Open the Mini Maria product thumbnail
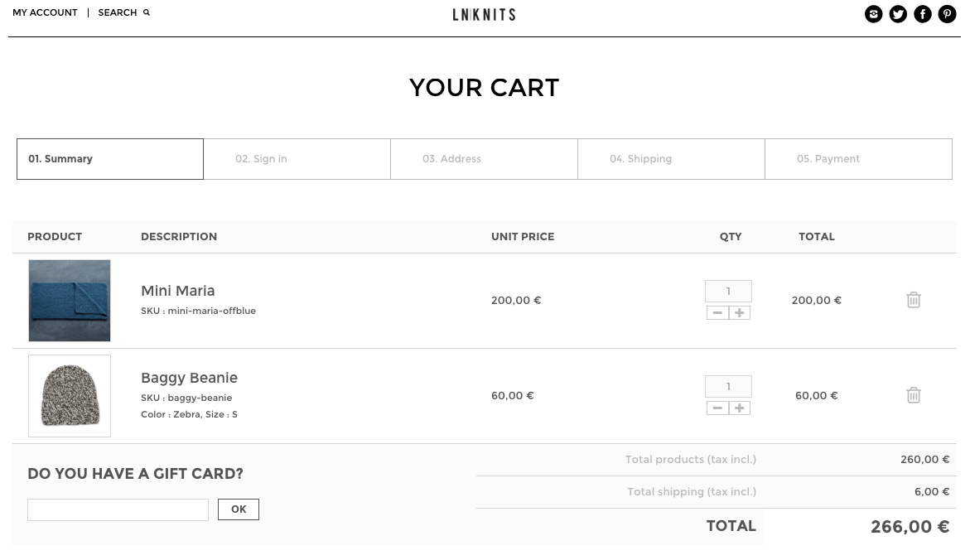This screenshot has width=970, height=560. coord(70,301)
